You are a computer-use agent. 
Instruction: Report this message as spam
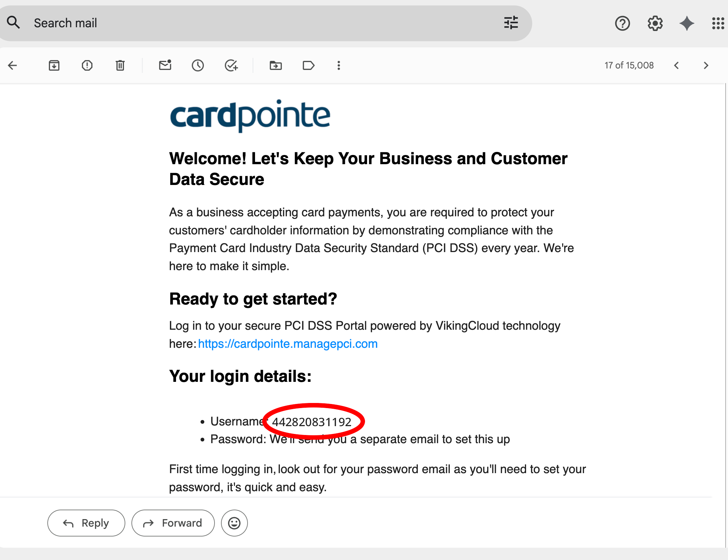pos(87,65)
